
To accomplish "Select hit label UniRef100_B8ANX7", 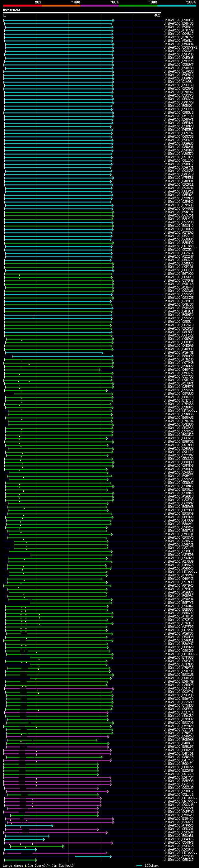I will (178, 79).
